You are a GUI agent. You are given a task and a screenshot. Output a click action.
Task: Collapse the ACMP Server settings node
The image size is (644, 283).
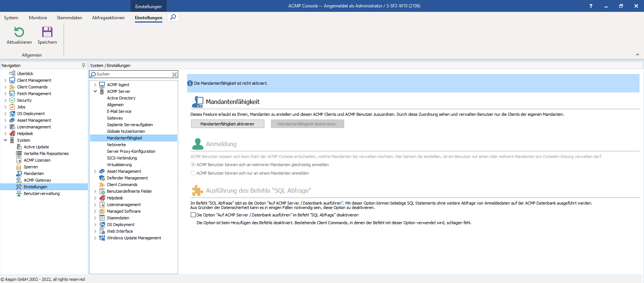click(95, 91)
